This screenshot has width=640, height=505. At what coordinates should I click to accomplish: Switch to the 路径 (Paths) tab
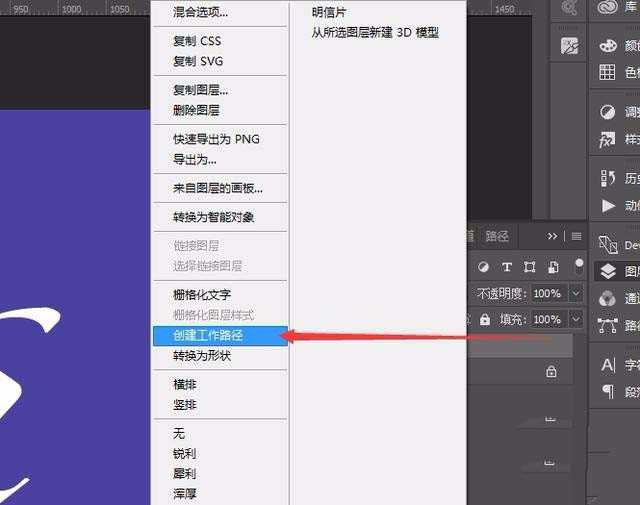tap(497, 236)
